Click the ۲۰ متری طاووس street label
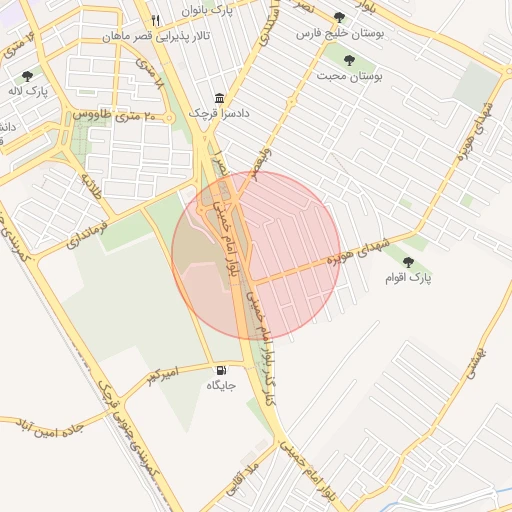 pos(114,116)
